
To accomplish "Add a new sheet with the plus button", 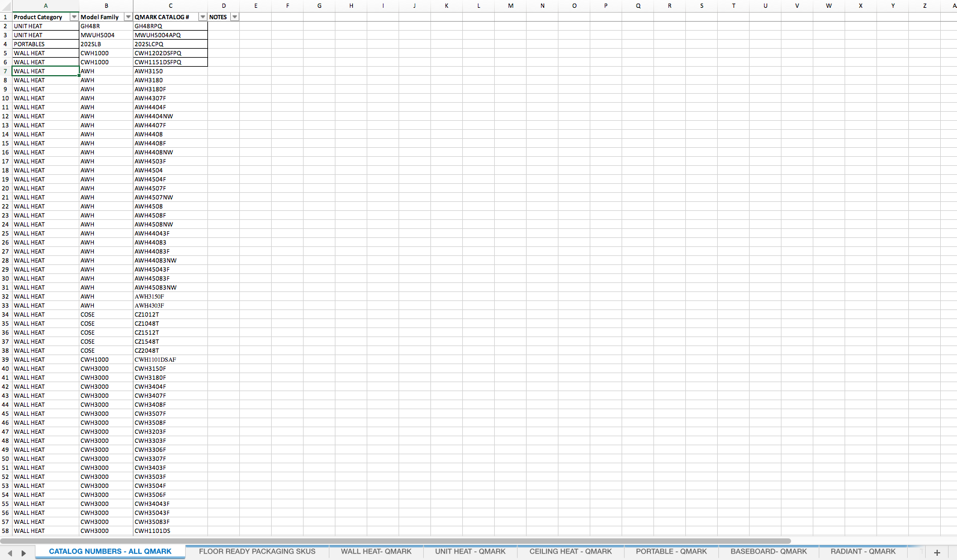I will pyautogui.click(x=937, y=553).
